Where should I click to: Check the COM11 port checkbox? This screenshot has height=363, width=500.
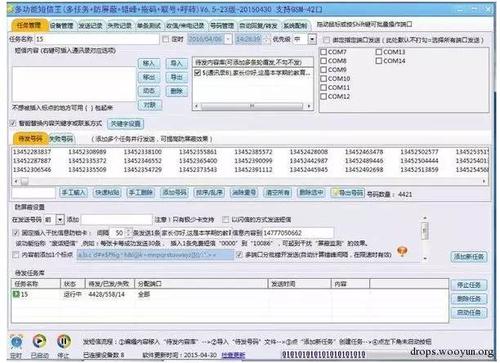coord(323,87)
